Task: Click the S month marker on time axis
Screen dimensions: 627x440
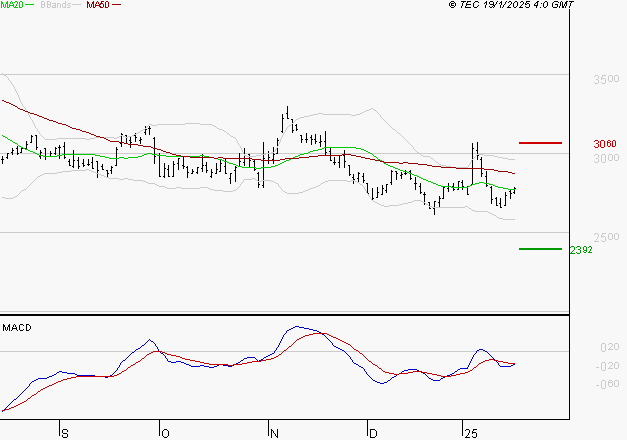Action: click(65, 433)
